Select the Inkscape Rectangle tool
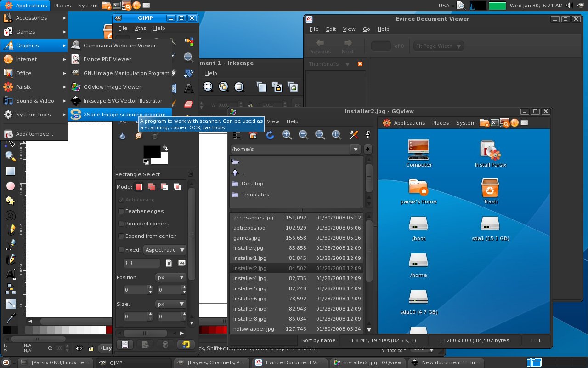The image size is (588, 368). 10,171
